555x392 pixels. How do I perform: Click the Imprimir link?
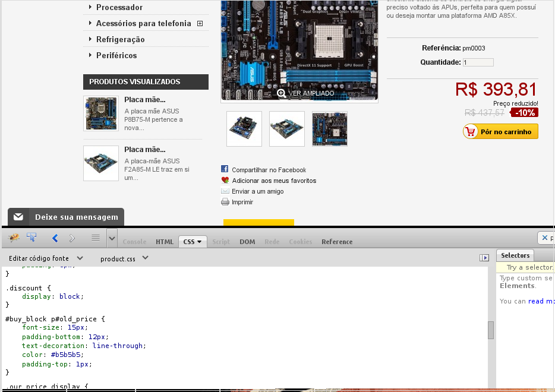point(242,202)
